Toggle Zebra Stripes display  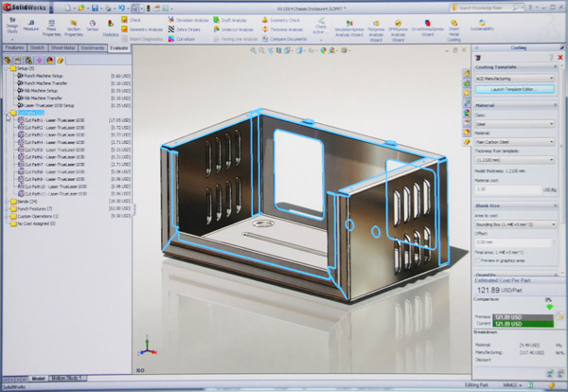(x=185, y=29)
